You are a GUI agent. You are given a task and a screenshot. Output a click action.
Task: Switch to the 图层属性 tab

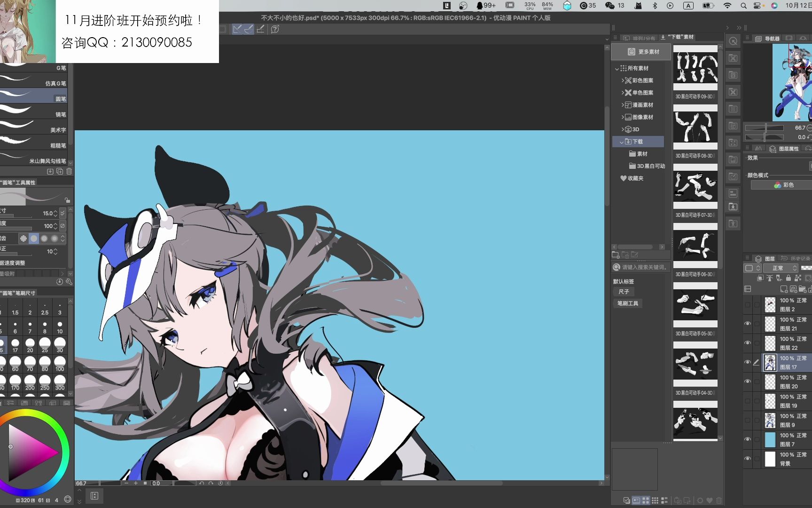tap(784, 149)
